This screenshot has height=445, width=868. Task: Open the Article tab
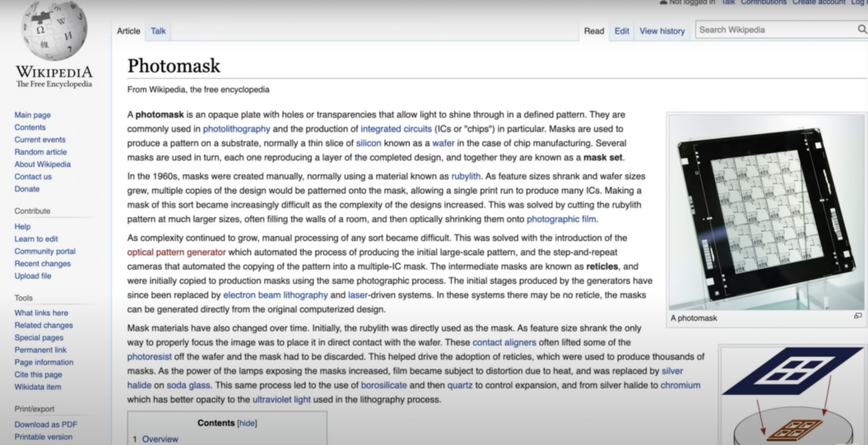(129, 31)
